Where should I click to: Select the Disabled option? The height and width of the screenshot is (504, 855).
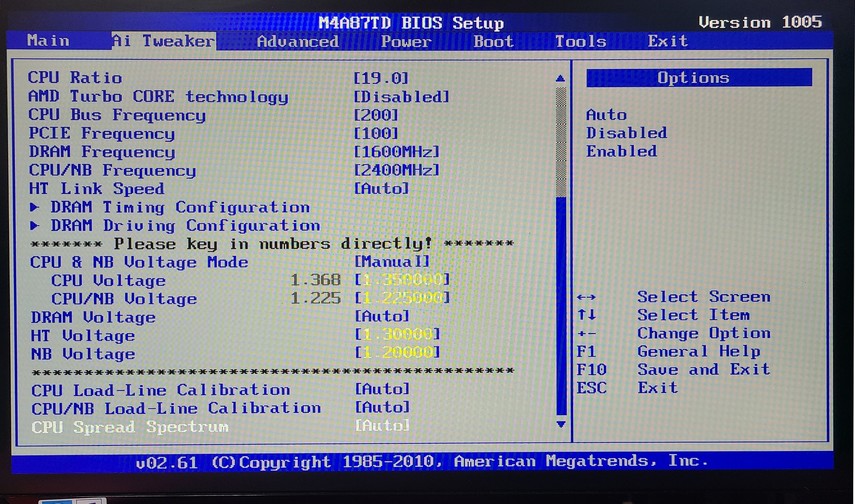[x=626, y=133]
